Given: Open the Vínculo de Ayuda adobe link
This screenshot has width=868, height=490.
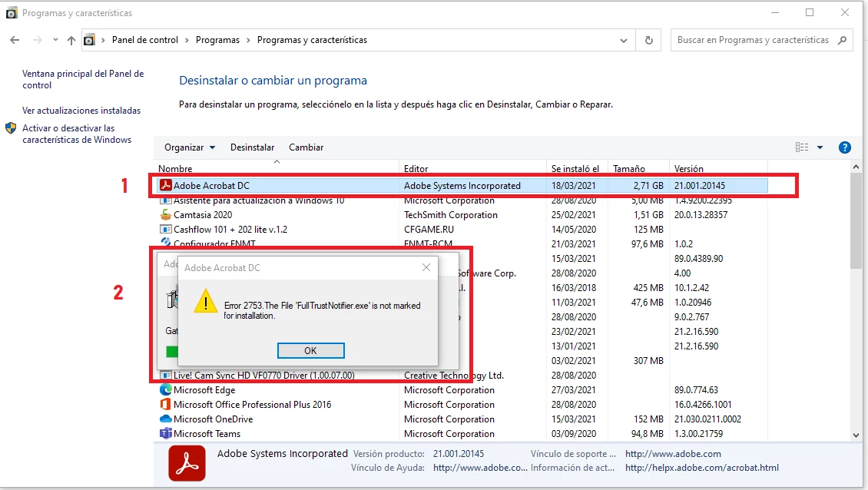Looking at the screenshot, I should click(480, 468).
